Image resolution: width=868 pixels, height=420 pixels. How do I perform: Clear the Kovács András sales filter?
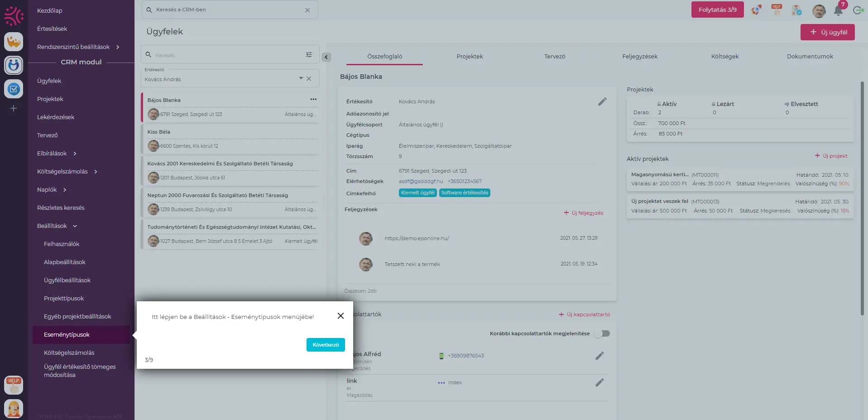(309, 79)
